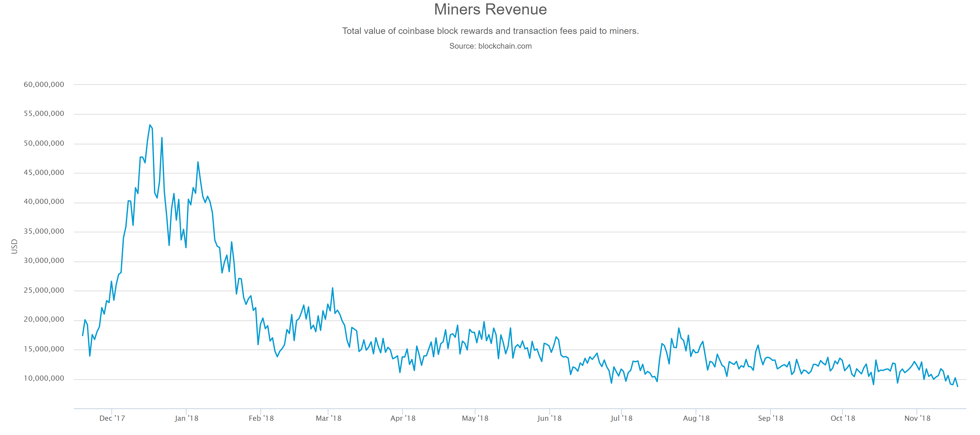
Task: Click the Apr '18 x-axis label
Action: coord(403,418)
